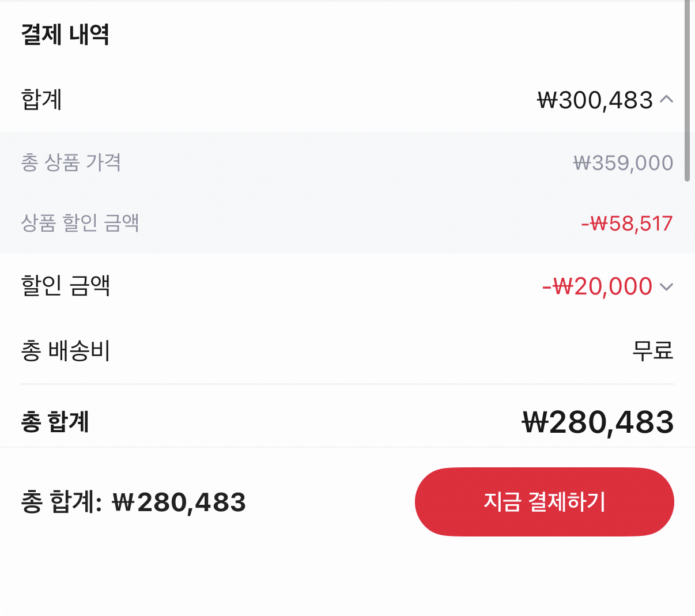Image resolution: width=695 pixels, height=616 pixels.
Task: Click the 결제 내역 heading
Action: coord(65,35)
